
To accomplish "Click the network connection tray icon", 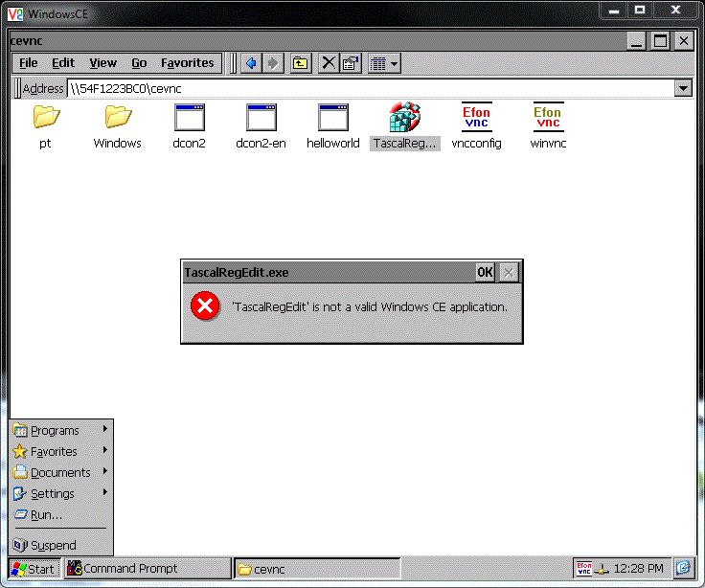I will point(602,569).
